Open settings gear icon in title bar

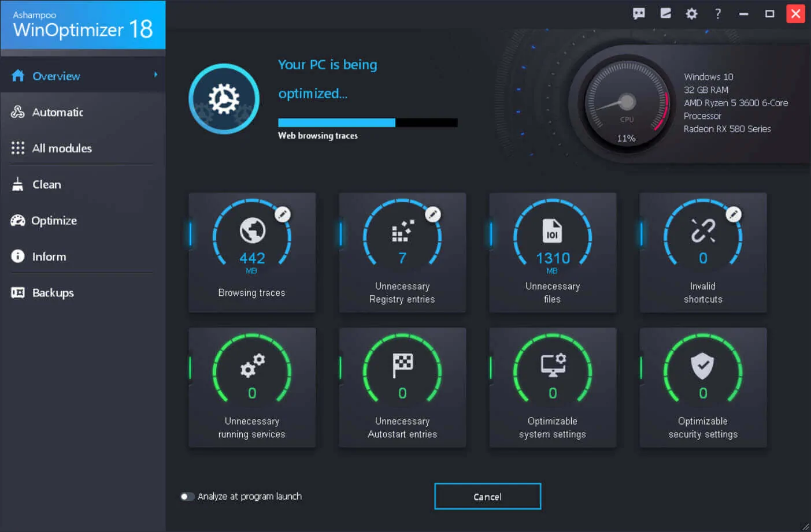click(x=691, y=13)
